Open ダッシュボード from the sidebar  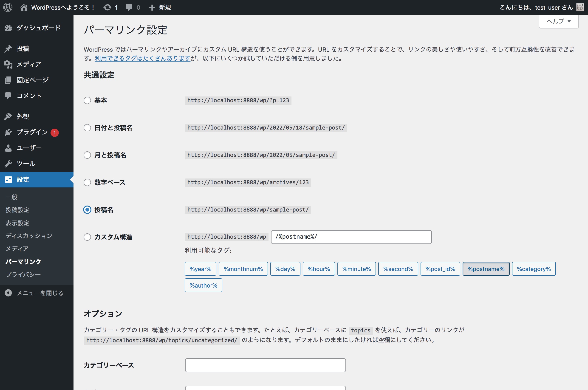38,28
